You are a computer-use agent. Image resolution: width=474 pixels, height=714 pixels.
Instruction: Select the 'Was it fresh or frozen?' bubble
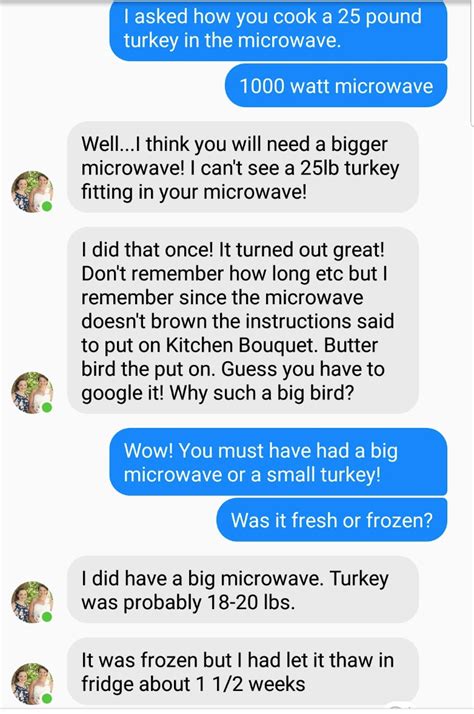pos(332,520)
